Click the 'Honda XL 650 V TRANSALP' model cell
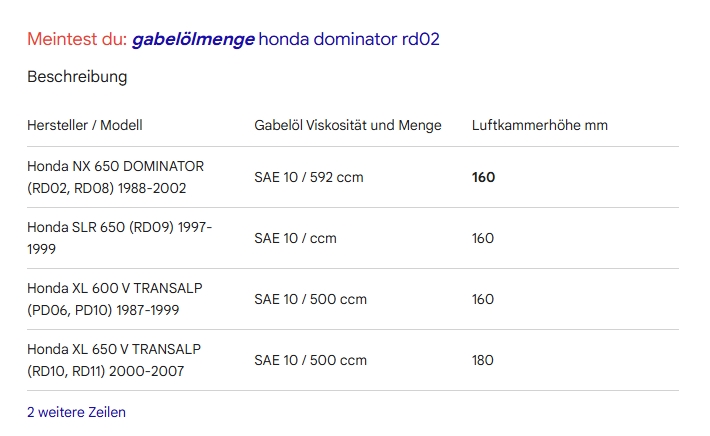Viewport: 710px width, 436px height. pyautogui.click(x=114, y=360)
